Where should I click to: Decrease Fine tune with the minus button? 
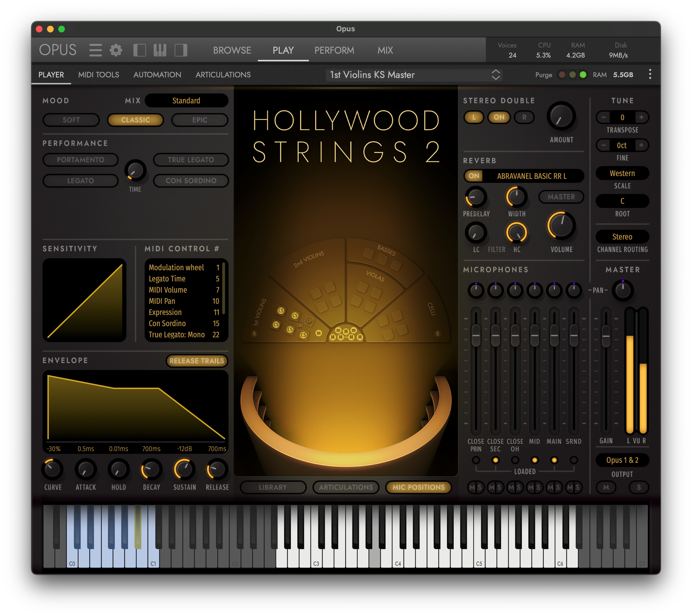tap(604, 146)
